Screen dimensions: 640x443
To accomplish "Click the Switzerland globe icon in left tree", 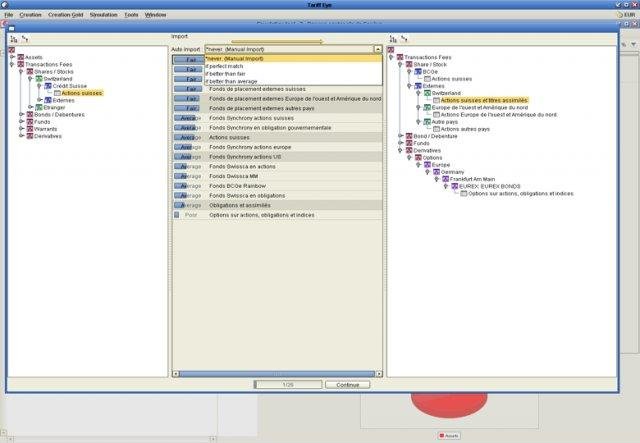I will pos(39,79).
